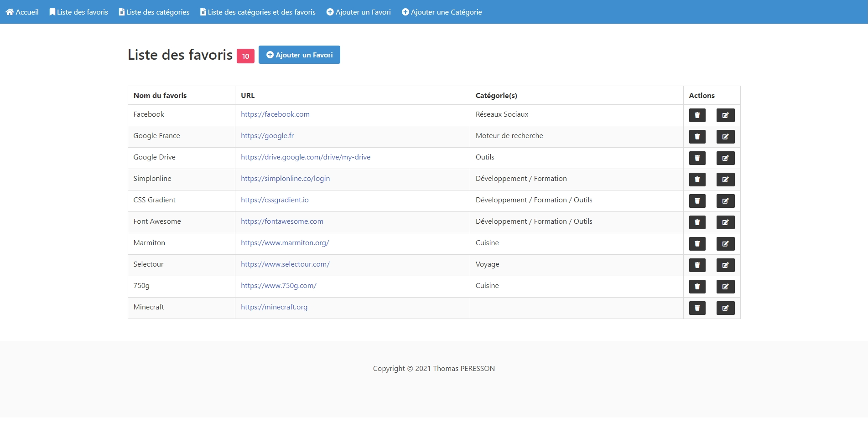Click the blue Ajouter un Favori button
Viewport: 868px width, 427px height.
click(x=299, y=55)
